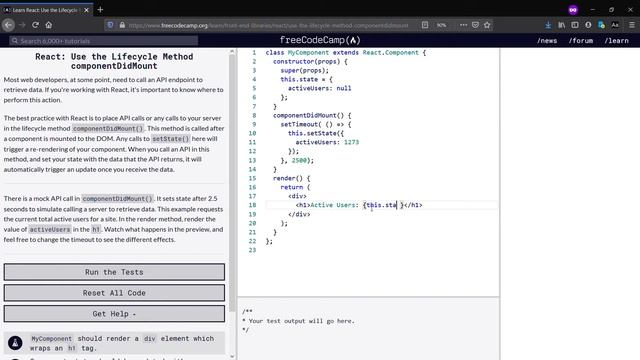Click code line 'setTimeout( () => {'
Viewport: 640px width, 360px height.
316,124
